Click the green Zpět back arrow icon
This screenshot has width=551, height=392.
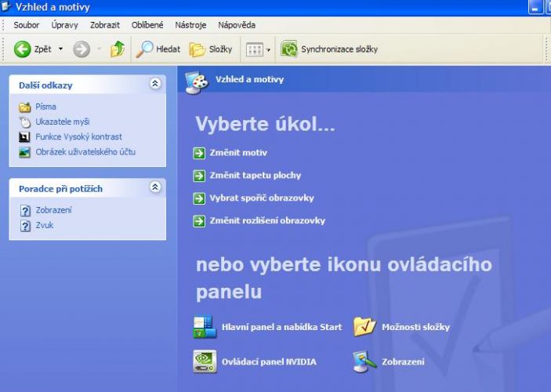(22, 49)
